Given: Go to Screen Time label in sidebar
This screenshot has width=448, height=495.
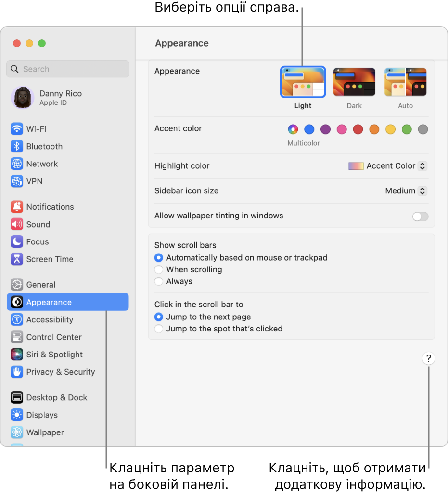Looking at the screenshot, I should point(50,259).
